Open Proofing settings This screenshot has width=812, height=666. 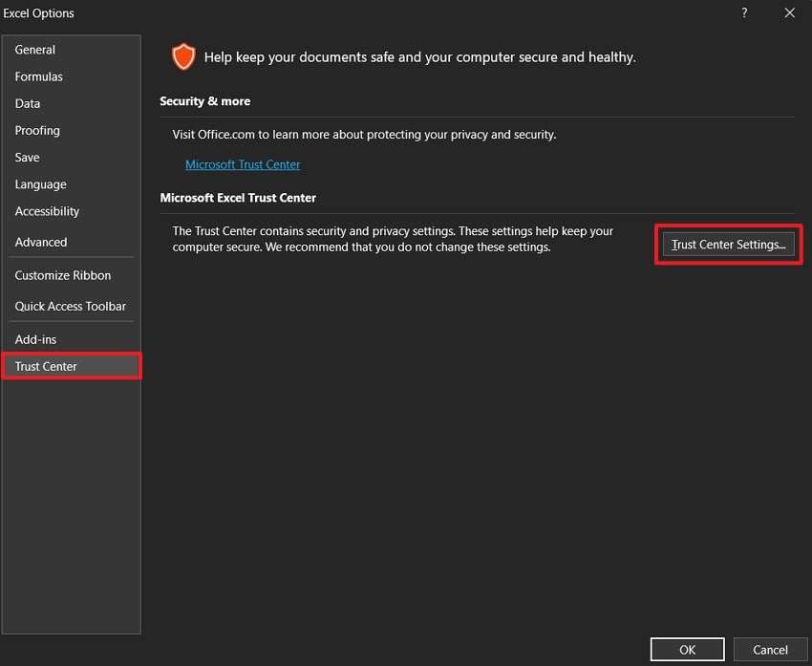71,131
